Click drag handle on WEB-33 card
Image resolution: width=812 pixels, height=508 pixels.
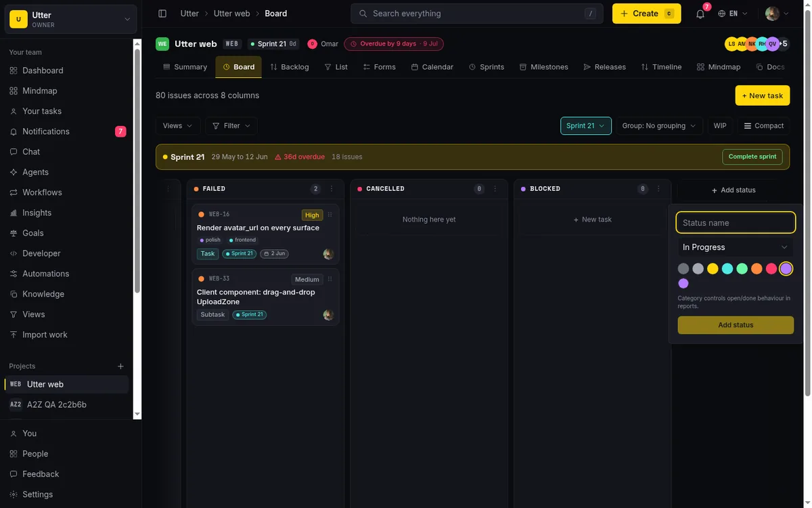point(330,279)
